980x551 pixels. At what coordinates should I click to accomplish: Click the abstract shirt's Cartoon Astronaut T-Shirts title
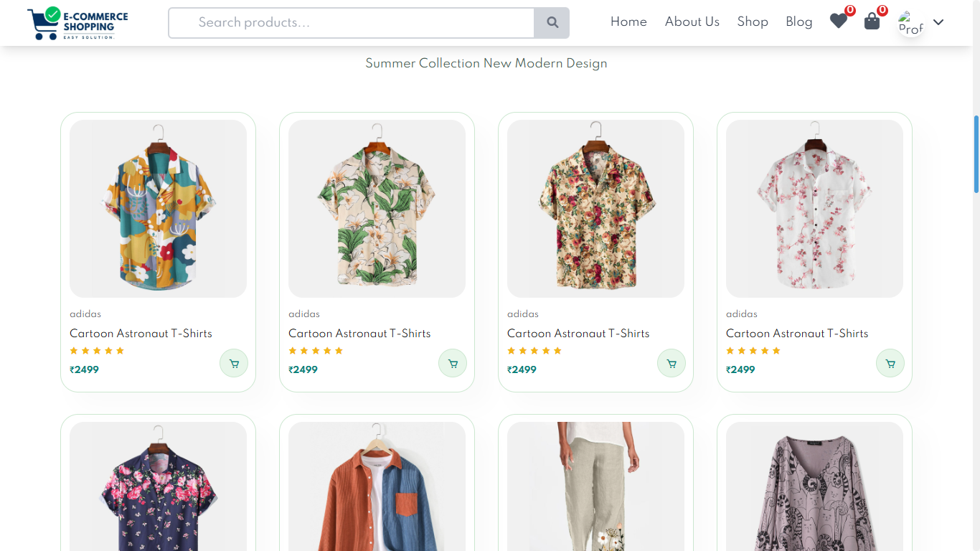point(141,333)
